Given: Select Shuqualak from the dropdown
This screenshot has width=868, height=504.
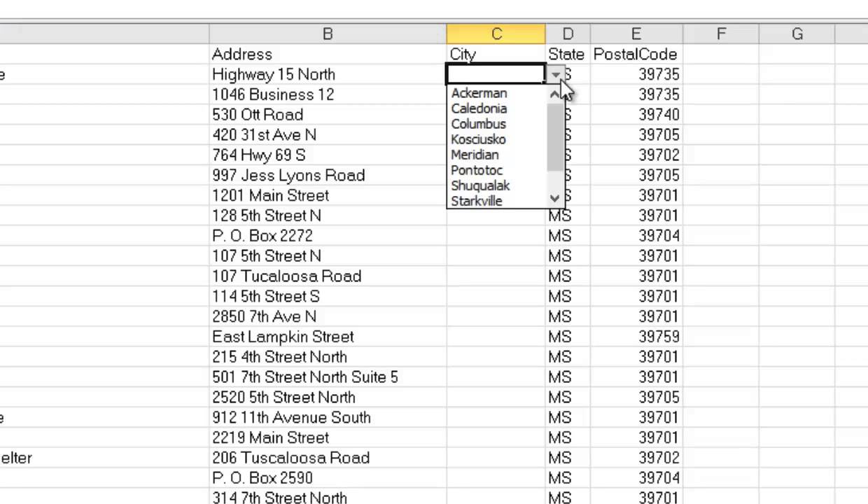Looking at the screenshot, I should 480,185.
